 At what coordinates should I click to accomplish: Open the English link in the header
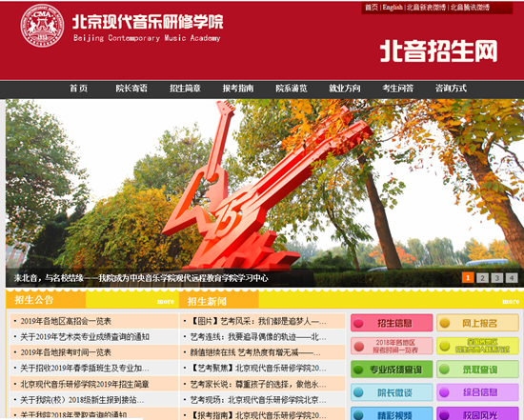pyautogui.click(x=393, y=8)
